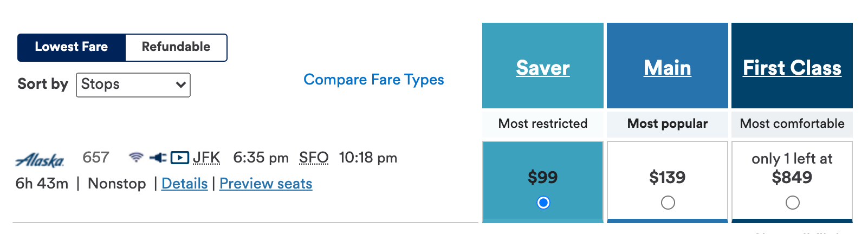Switch to the Lowest Fare tab
Screen dimensions: 868x234
72,47
